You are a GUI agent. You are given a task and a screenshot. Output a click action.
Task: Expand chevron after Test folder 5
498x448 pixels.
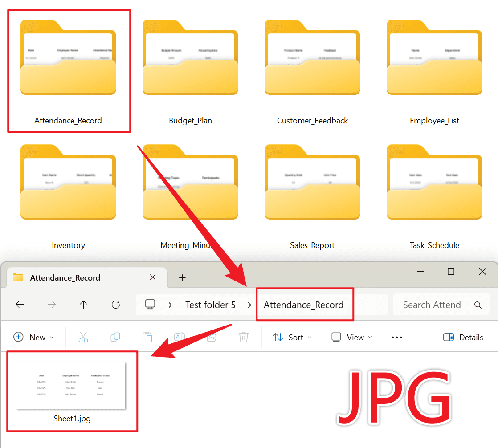pos(249,305)
